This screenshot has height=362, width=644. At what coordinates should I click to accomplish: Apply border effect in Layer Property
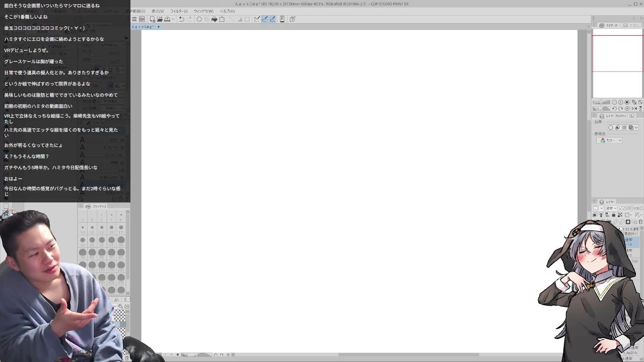pos(611,128)
